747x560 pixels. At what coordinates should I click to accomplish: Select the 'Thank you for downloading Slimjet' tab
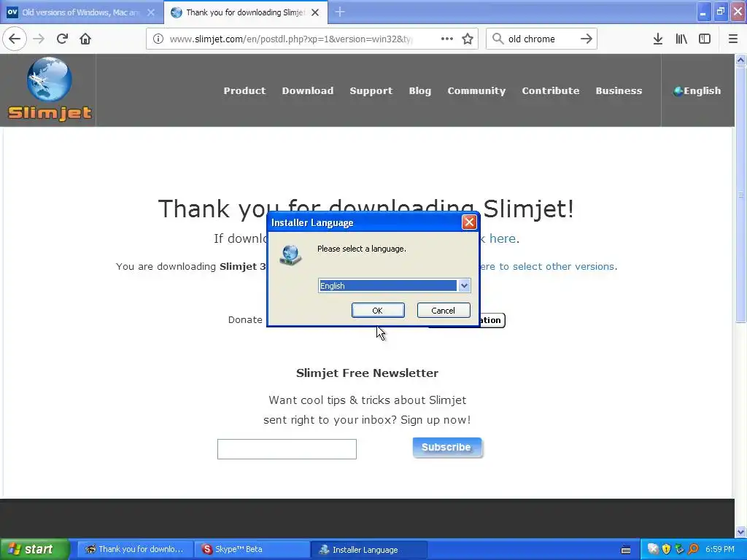[245, 12]
